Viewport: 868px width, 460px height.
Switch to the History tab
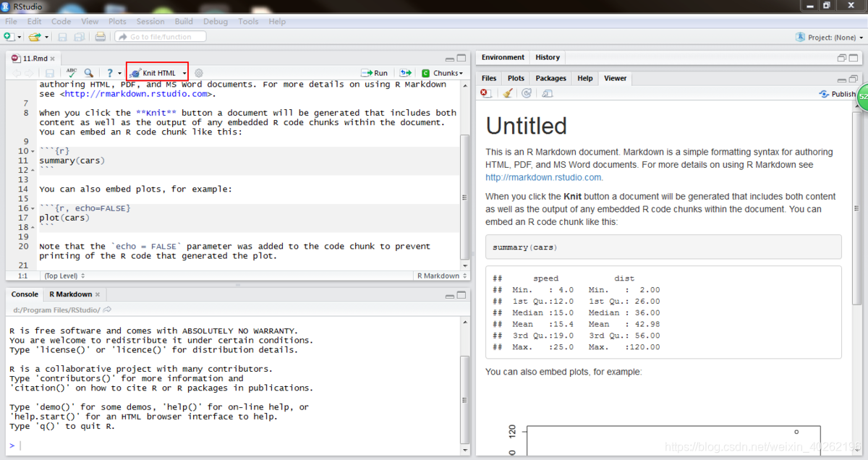click(x=548, y=58)
